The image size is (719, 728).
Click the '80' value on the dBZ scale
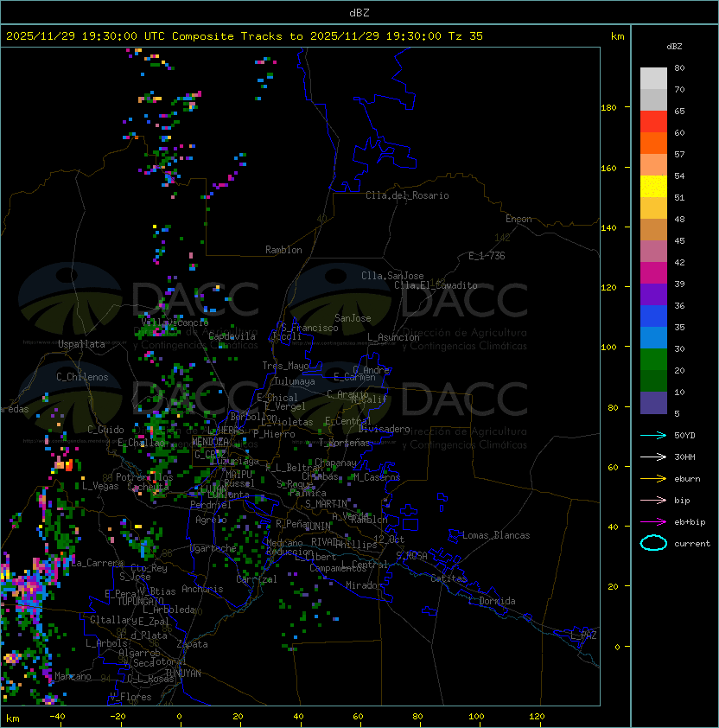[x=679, y=67]
